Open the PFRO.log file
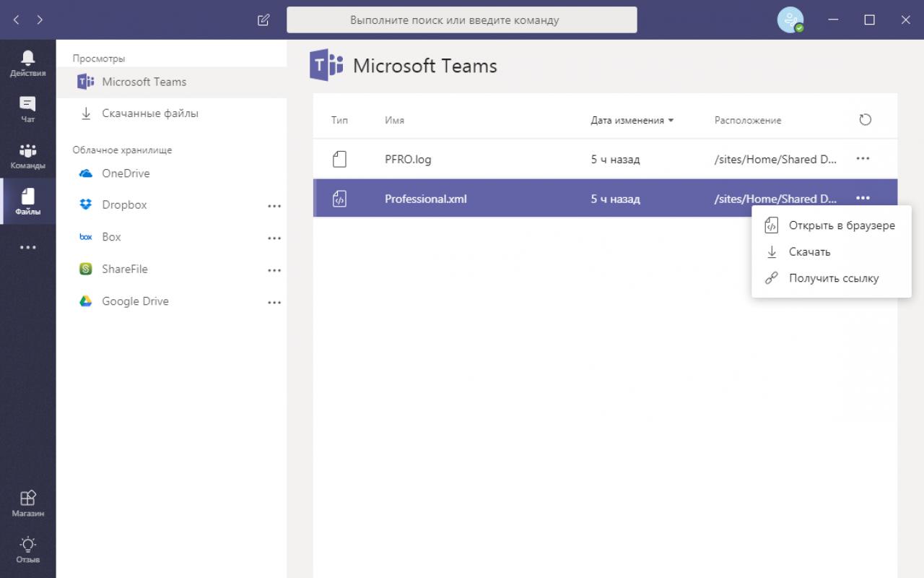The height and width of the screenshot is (578, 924). click(x=408, y=160)
